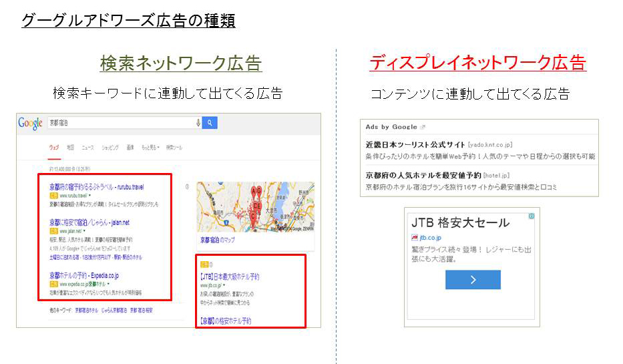Expand the arrow beside www.jtb.co.jp URL
Image resolution: width=623 pixels, height=364 pixels.
pos(224,285)
